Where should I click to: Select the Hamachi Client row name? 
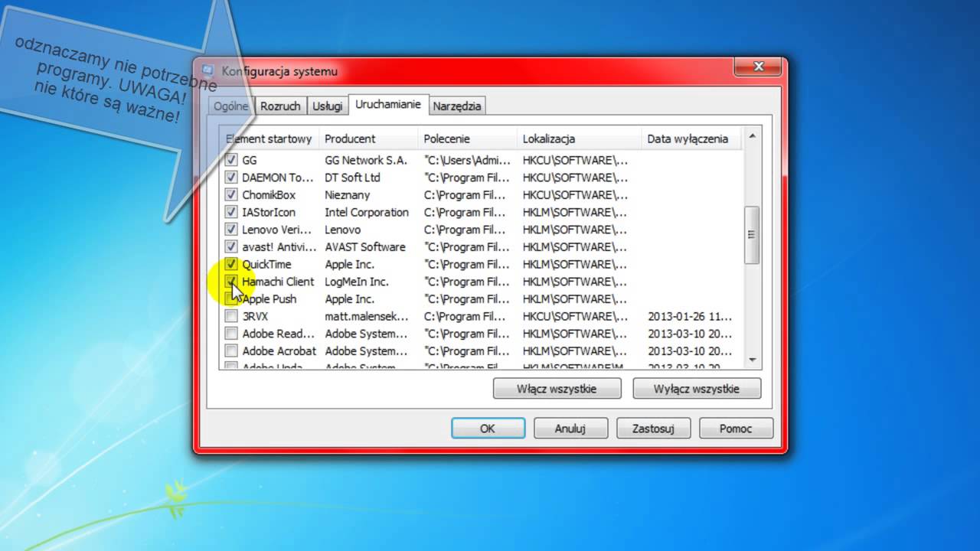tap(278, 282)
